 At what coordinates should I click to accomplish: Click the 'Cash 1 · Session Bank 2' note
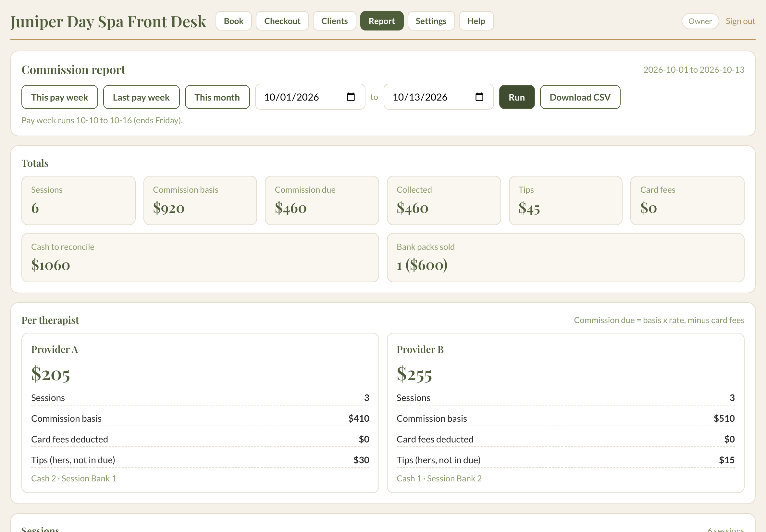[439, 478]
